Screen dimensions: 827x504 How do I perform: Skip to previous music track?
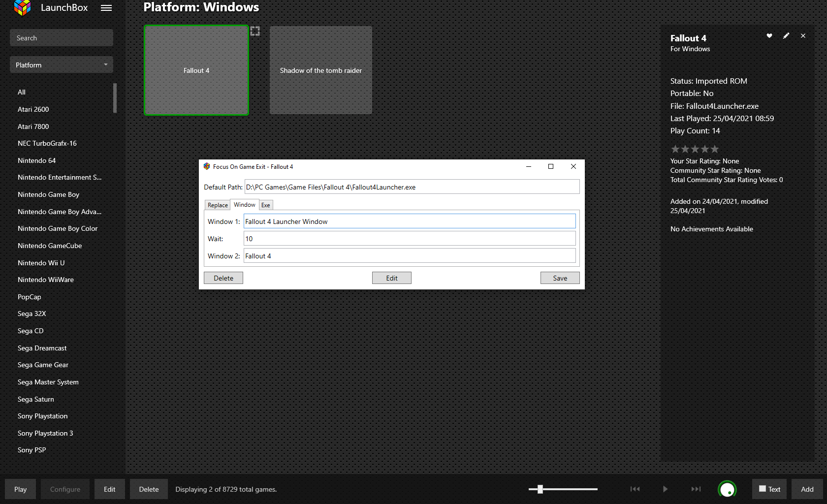[x=635, y=489]
